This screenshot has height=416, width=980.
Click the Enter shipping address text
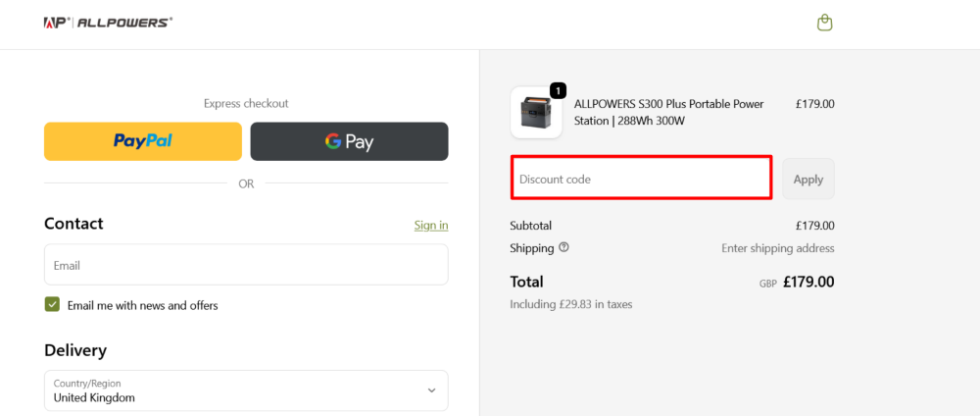click(777, 248)
